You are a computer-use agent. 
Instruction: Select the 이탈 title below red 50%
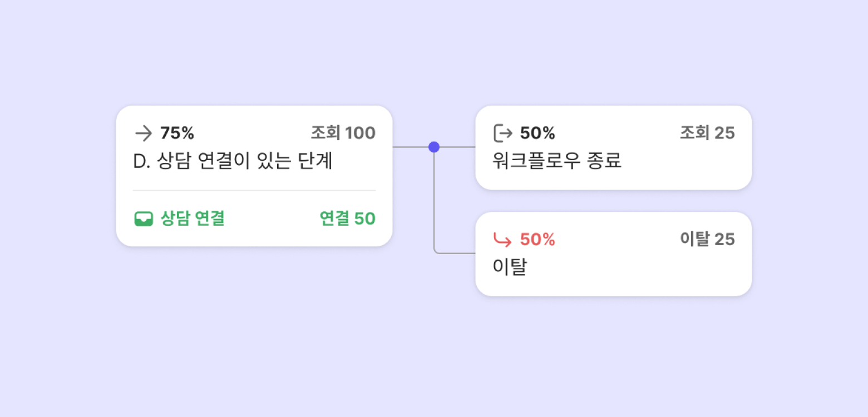[510, 267]
